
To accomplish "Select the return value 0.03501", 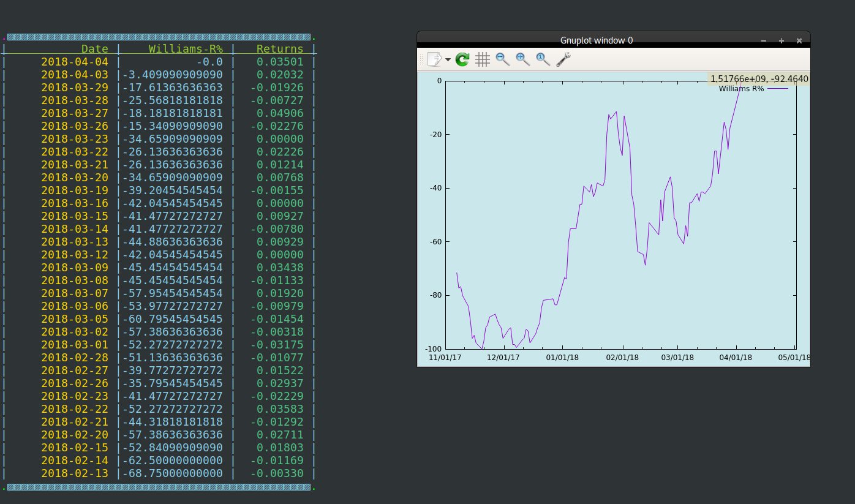I will [280, 62].
